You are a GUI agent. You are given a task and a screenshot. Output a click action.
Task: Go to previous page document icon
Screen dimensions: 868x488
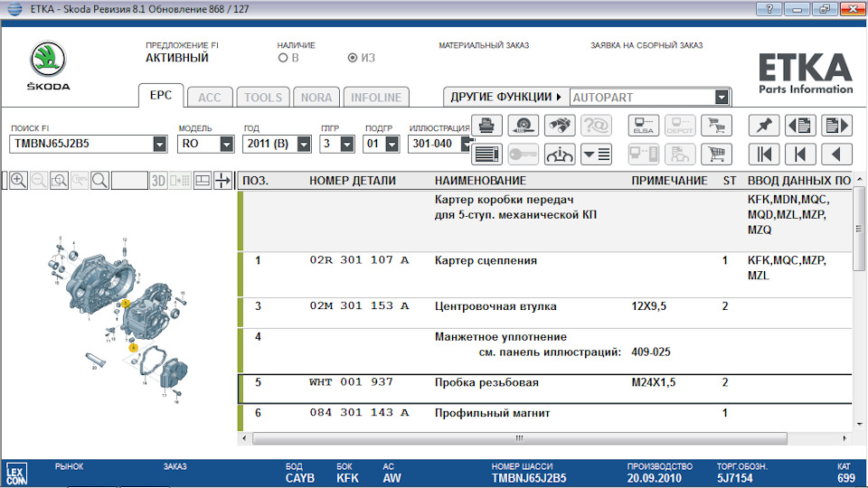800,126
